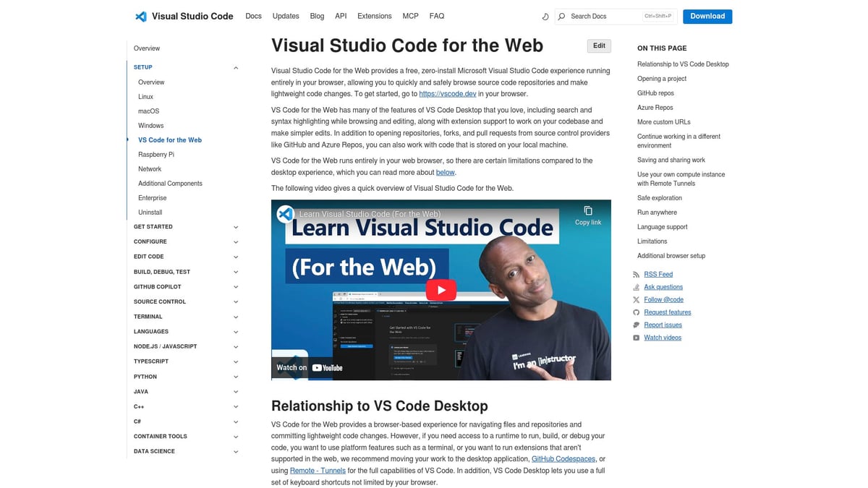Click the Watch videos YouTube icon
The height and width of the screenshot is (488, 868).
tap(637, 337)
